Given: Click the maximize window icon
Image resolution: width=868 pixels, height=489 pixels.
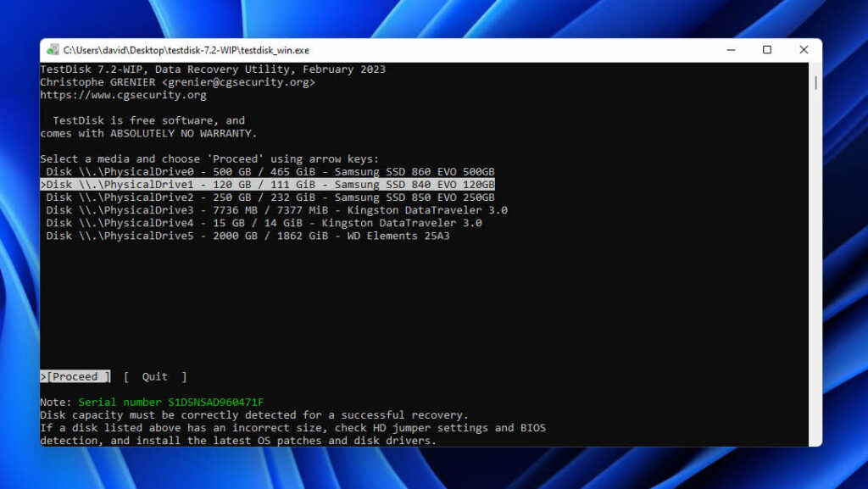Looking at the screenshot, I should [767, 50].
